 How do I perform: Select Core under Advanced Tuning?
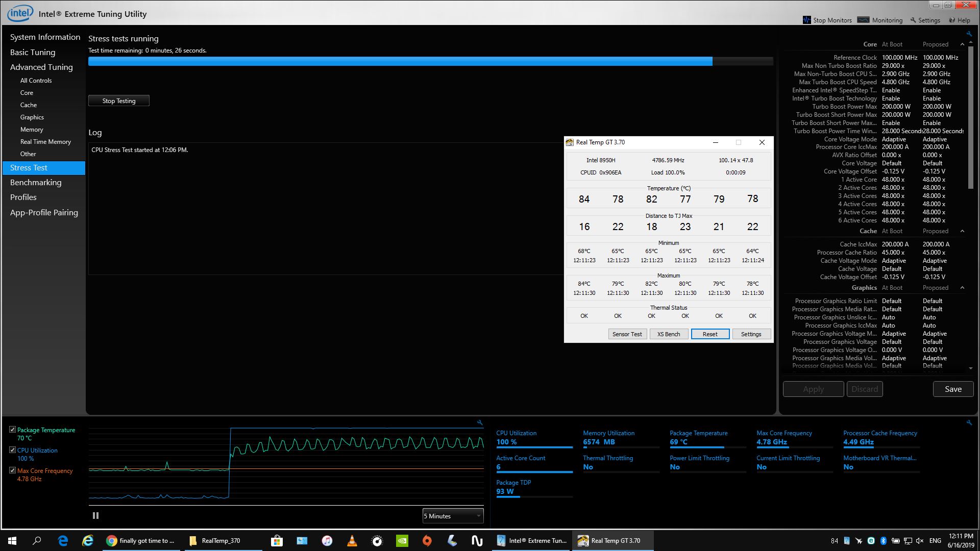point(27,93)
